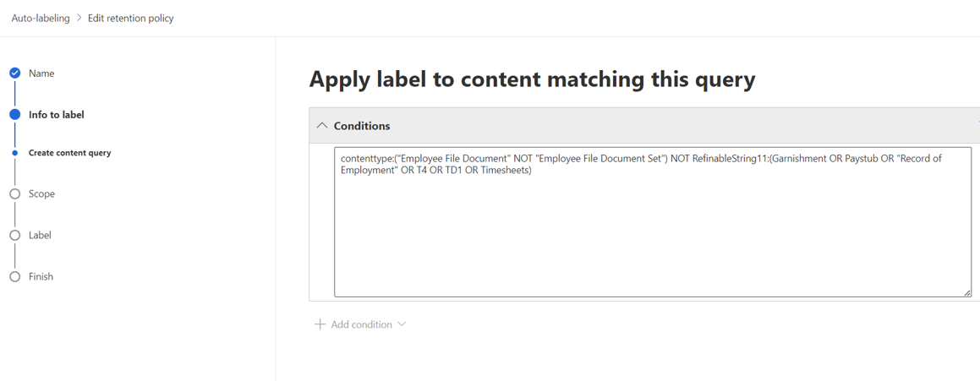The height and width of the screenshot is (381, 980).
Task: Click the Conditions header title
Action: click(x=362, y=126)
